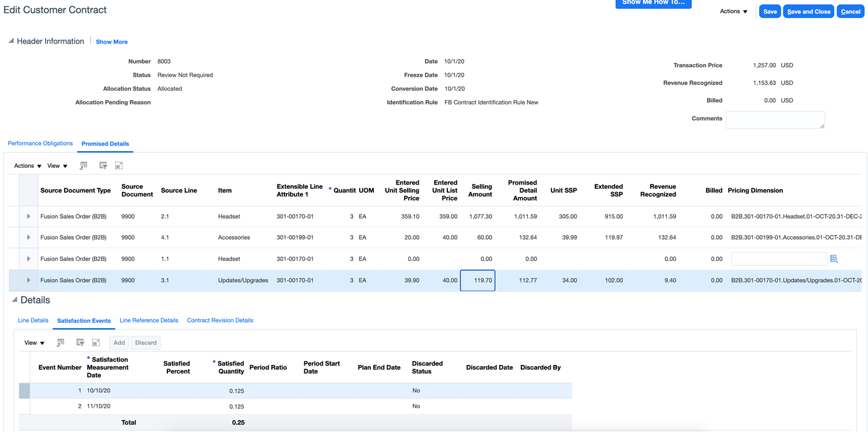Click the Save and Close button
Image resolution: width=868 pixels, height=432 pixels.
[x=808, y=12]
